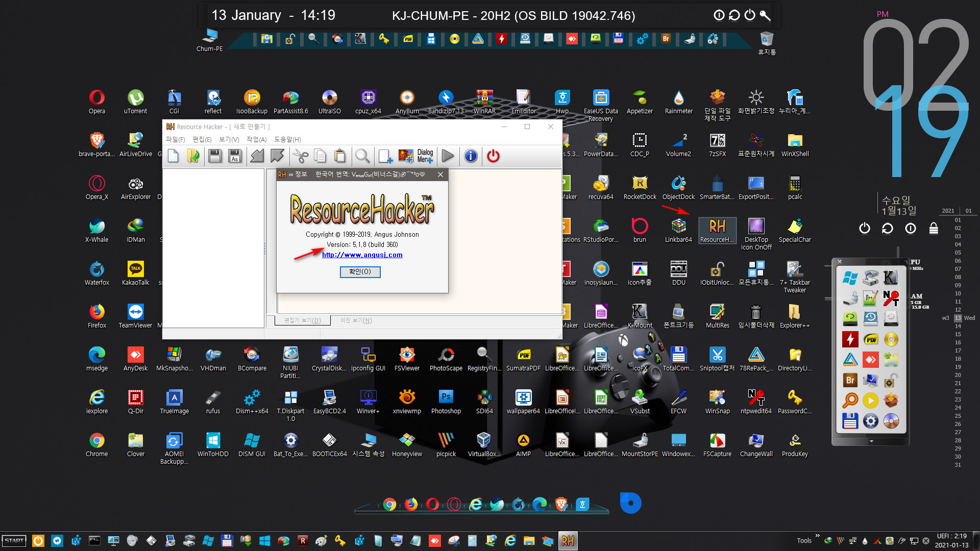Expand the side launcher panel bottom arrow
Image resolution: width=980 pixels, height=551 pixels.
tap(871, 441)
